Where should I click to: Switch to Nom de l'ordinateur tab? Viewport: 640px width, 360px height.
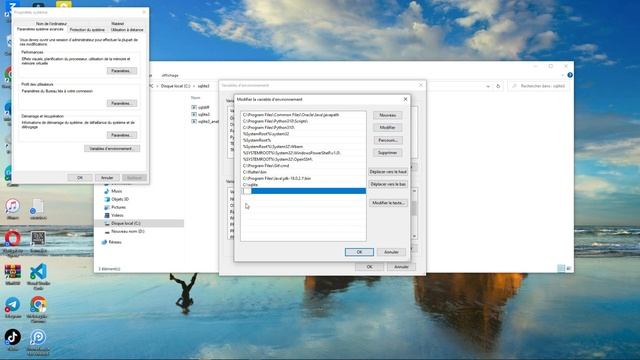51,24
